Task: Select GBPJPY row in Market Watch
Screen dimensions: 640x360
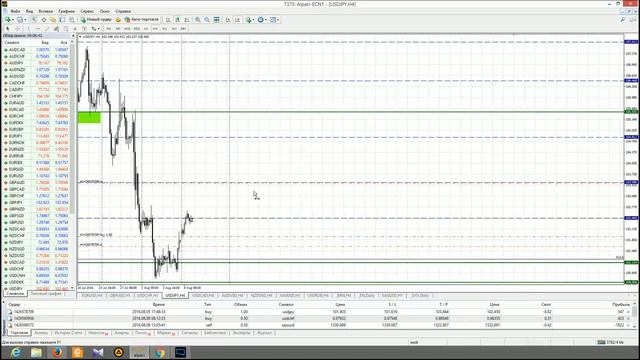Action: [36, 202]
